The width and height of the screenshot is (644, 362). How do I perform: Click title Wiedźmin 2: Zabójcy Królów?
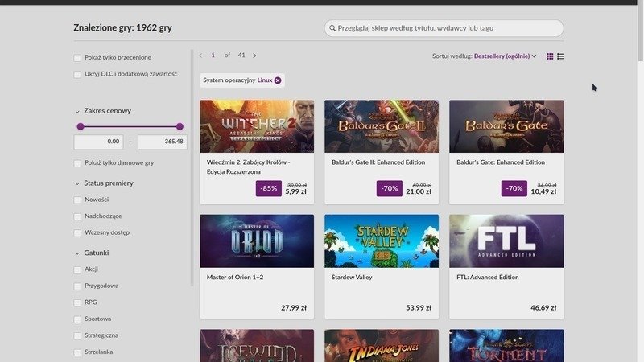[248, 167]
